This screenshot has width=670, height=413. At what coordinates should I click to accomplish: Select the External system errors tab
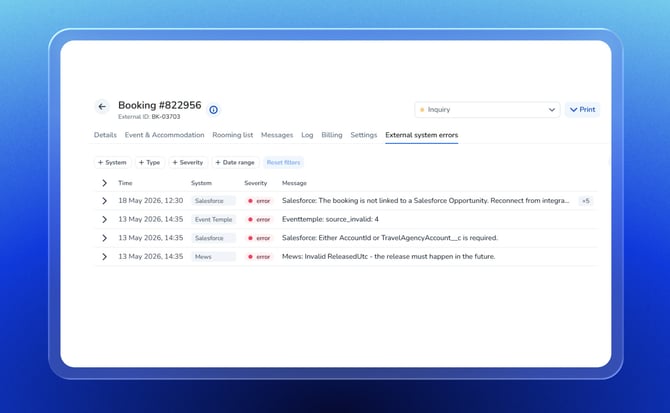pos(422,135)
